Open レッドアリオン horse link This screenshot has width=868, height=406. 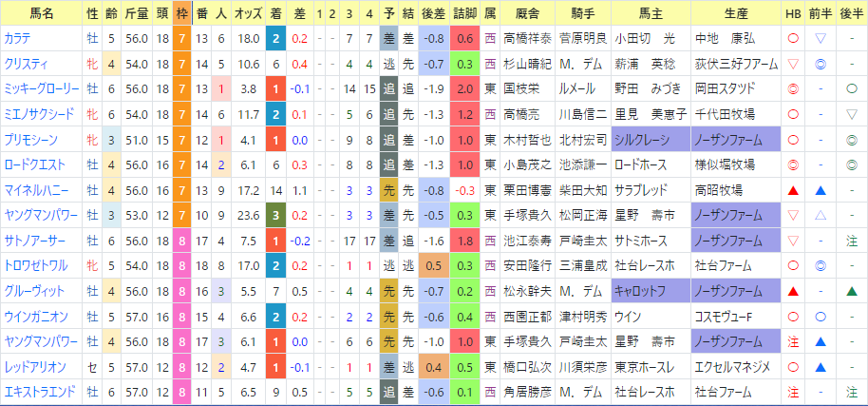click(35, 367)
